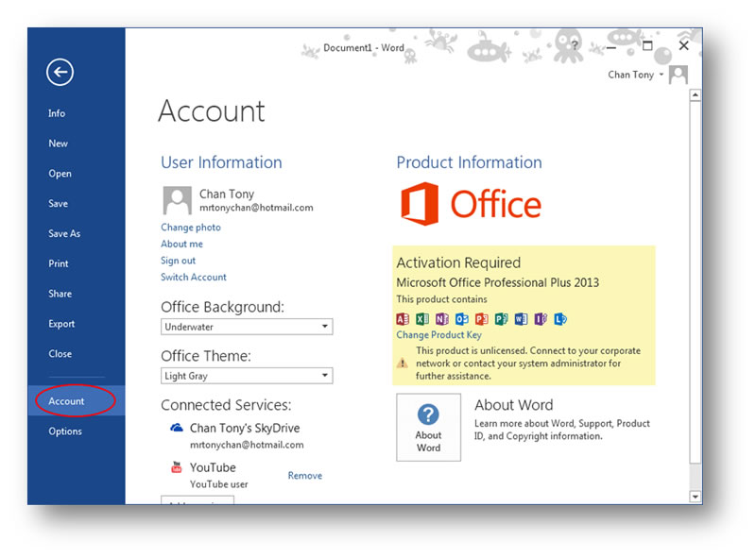Click the Access icon in product list
756x558 pixels.
403,319
